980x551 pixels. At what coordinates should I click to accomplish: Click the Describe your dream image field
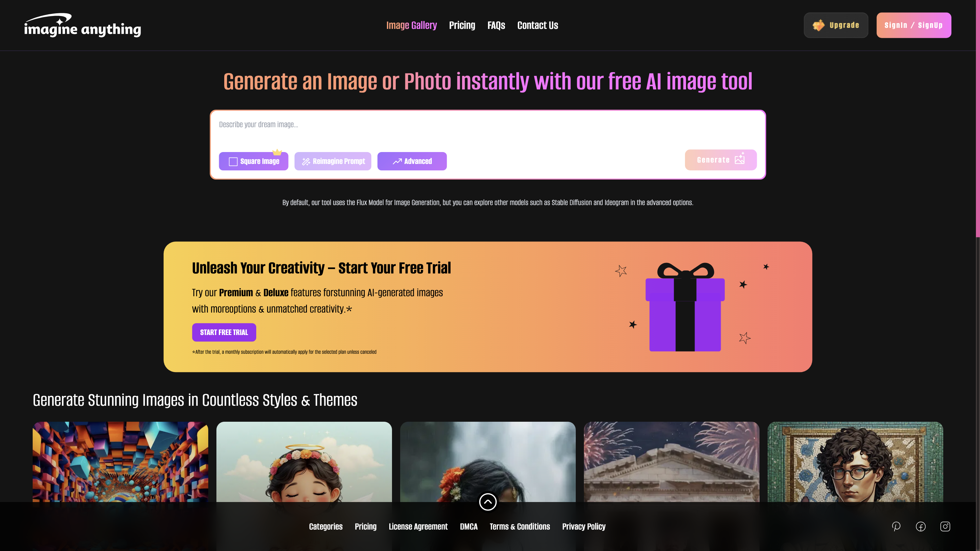488,129
